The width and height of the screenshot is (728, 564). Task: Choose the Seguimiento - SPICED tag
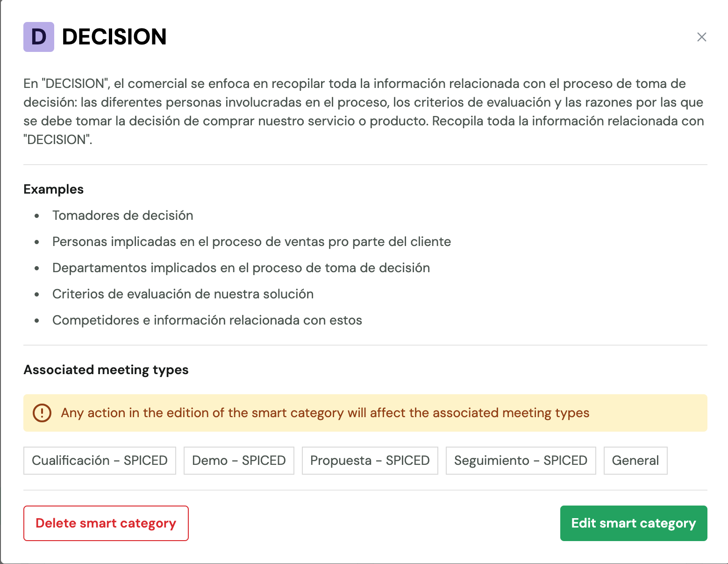click(x=521, y=461)
